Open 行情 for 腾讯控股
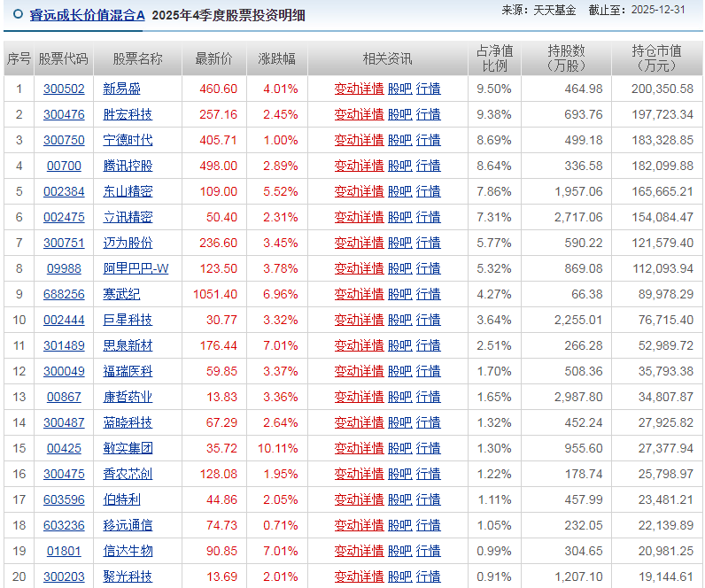This screenshot has height=588, width=705. [428, 166]
